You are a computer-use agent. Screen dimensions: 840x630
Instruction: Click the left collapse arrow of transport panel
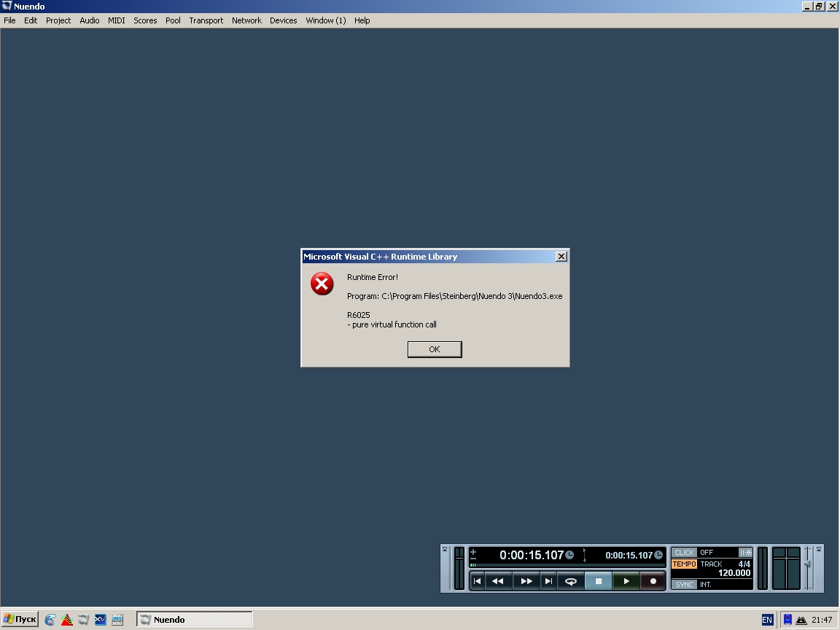[x=445, y=549]
